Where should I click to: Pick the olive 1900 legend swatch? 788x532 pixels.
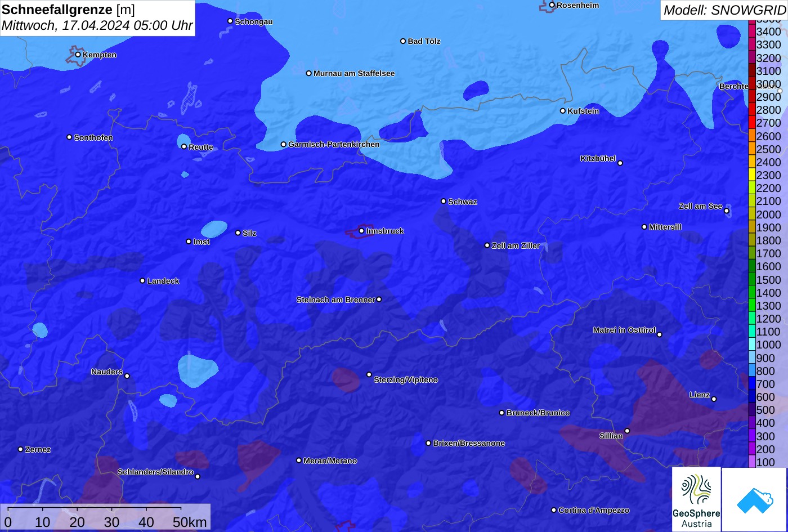coord(752,227)
